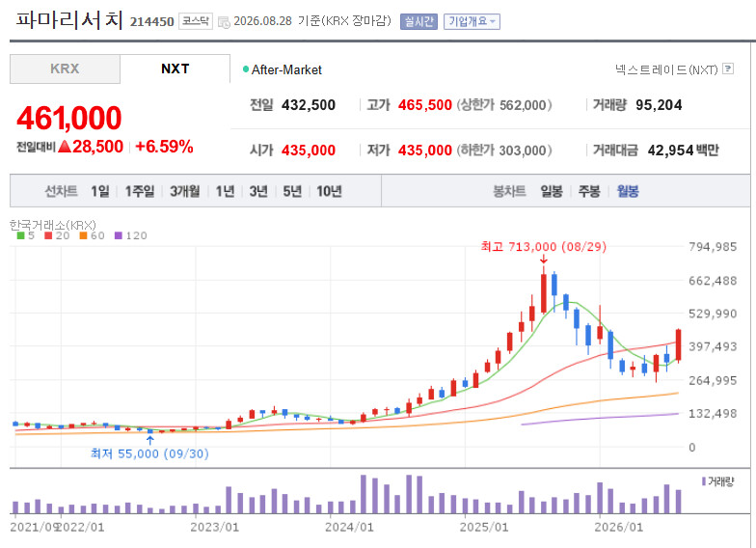The height and width of the screenshot is (548, 756).
Task: Click the red 20 moving average swatch
Action: [48, 235]
